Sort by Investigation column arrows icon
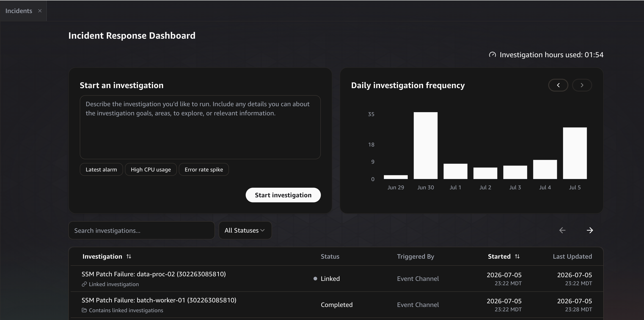The width and height of the screenshot is (644, 320). pyautogui.click(x=129, y=256)
